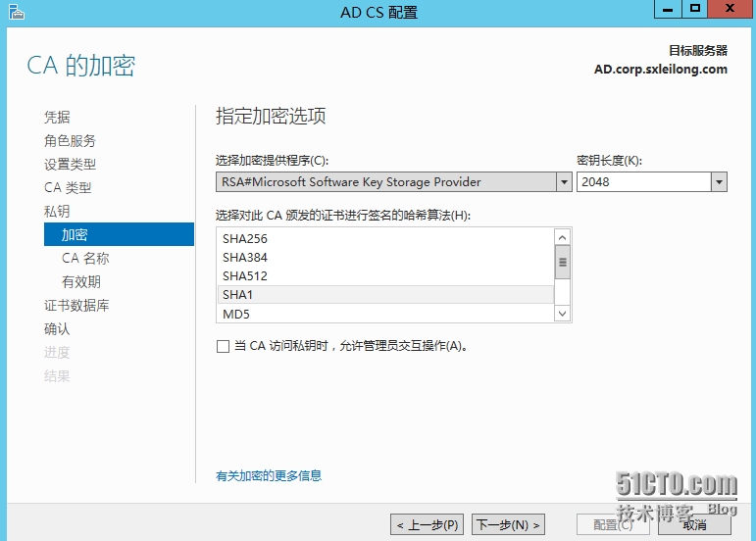This screenshot has width=756, height=541.
Task: Expand the key length dropdown arrow
Action: click(x=719, y=182)
